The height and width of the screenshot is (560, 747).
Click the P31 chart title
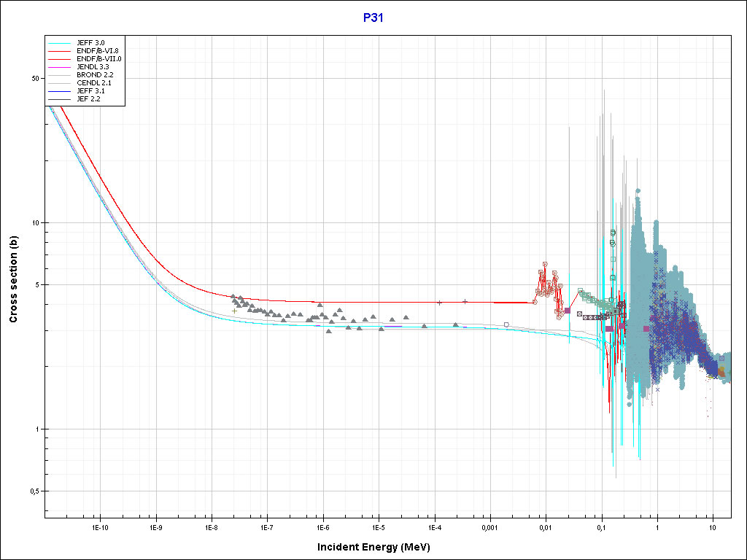pyautogui.click(x=373, y=18)
